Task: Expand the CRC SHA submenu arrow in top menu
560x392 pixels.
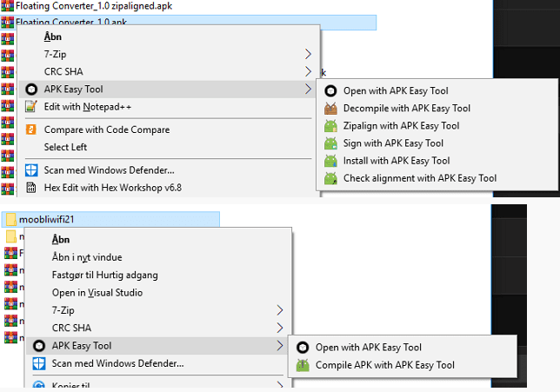Action: click(x=308, y=71)
